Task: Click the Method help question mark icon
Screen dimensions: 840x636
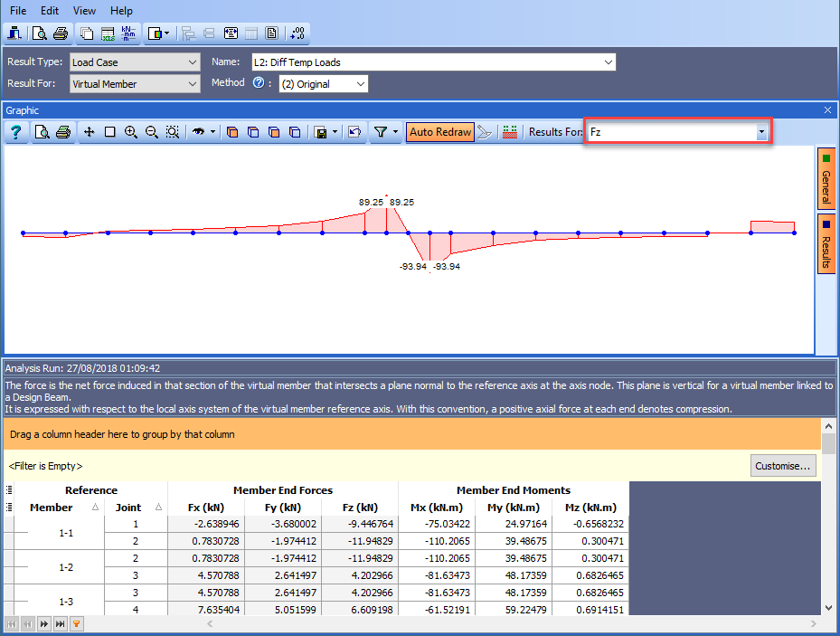Action: pos(259,83)
